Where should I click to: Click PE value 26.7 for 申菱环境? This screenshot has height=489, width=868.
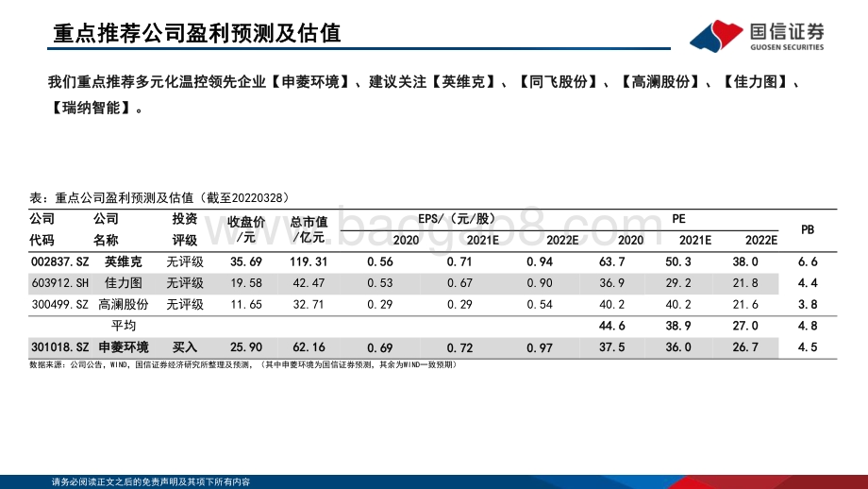(x=745, y=347)
